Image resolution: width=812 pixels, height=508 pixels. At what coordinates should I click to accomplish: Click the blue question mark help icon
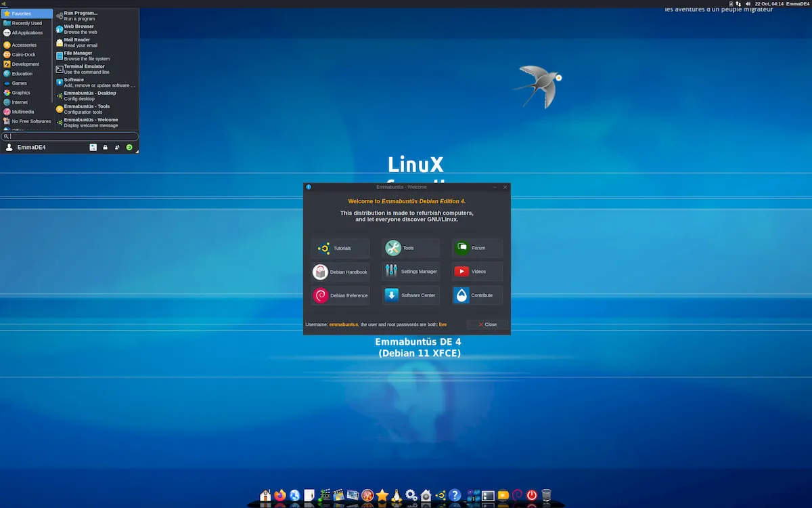coord(455,496)
